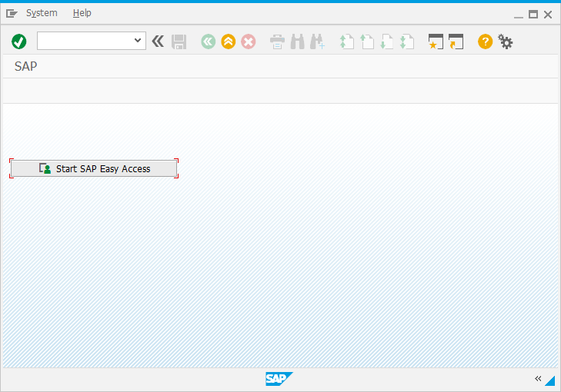Click the Find Next binoculars-plus icon
This screenshot has width=561, height=392.
click(x=317, y=42)
